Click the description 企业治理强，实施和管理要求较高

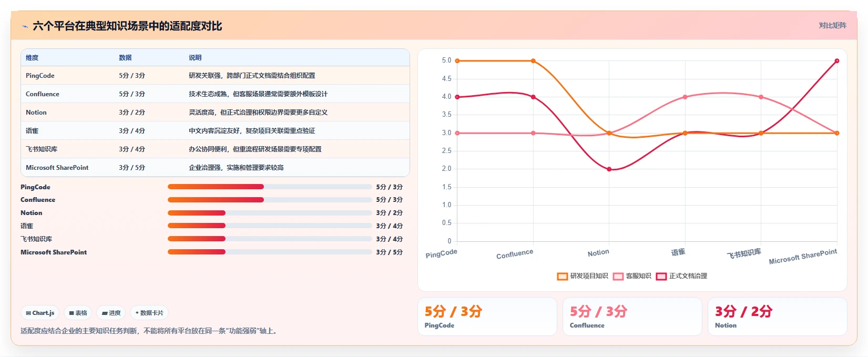coord(236,168)
